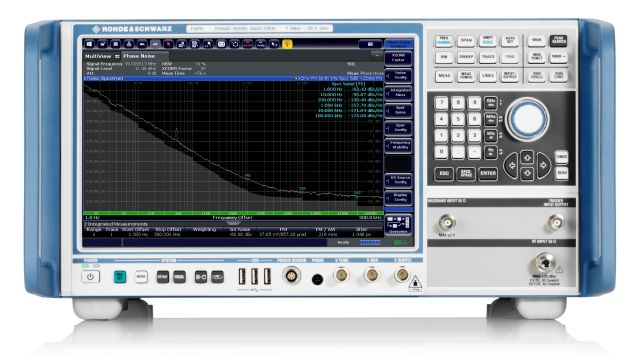
Task: Toggle the RUN CONT hardkey
Action: tap(558, 76)
